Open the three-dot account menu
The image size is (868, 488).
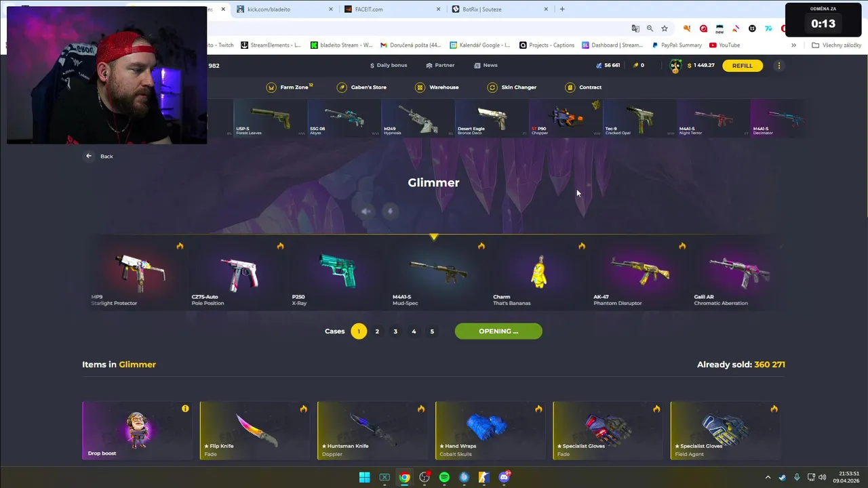pyautogui.click(x=779, y=66)
